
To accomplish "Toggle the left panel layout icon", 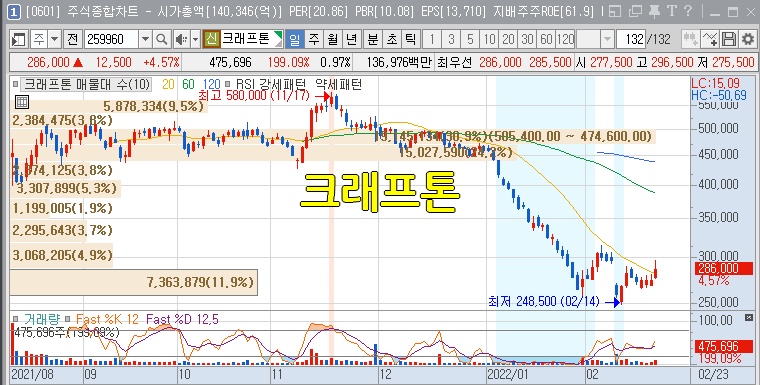I will (19, 39).
